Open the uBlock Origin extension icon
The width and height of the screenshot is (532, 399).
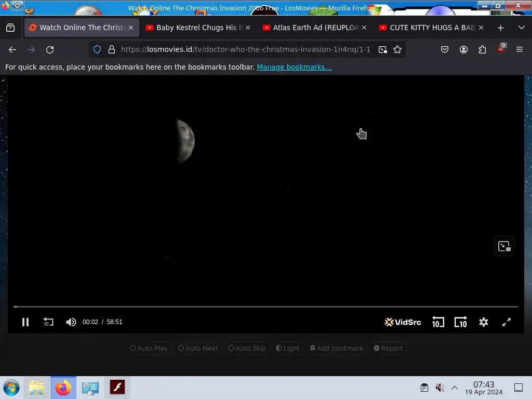click(501, 49)
